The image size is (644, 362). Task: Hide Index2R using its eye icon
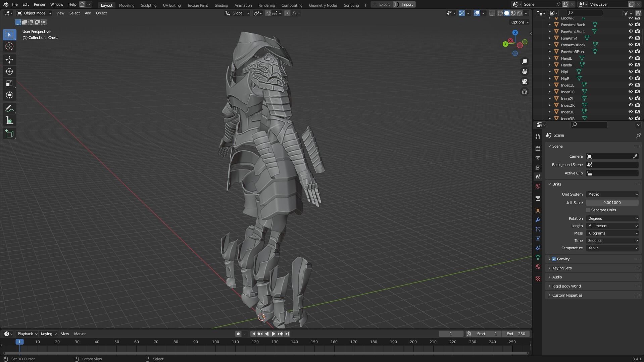click(x=631, y=105)
